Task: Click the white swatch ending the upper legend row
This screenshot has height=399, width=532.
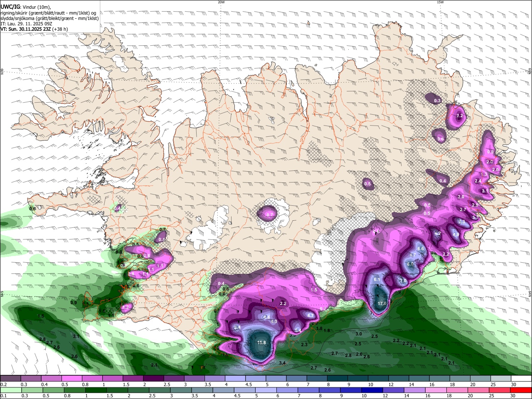Action: coord(521,378)
